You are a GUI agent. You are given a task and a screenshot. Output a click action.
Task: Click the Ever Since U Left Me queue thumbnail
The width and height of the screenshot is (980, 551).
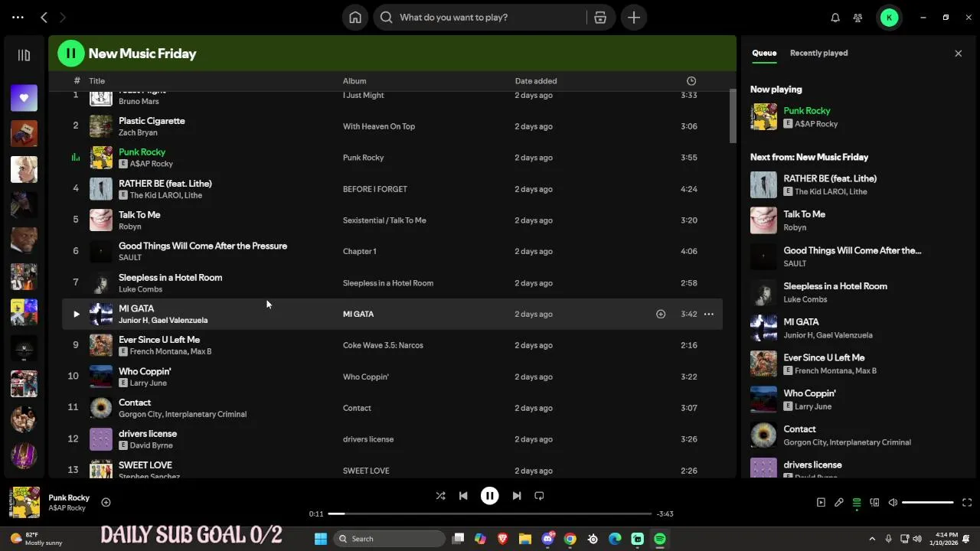pyautogui.click(x=763, y=364)
